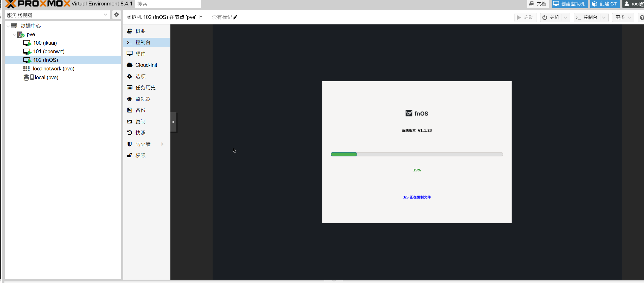The height and width of the screenshot is (283, 644).
Task: Open the 权限 permissions section
Action: click(x=141, y=155)
